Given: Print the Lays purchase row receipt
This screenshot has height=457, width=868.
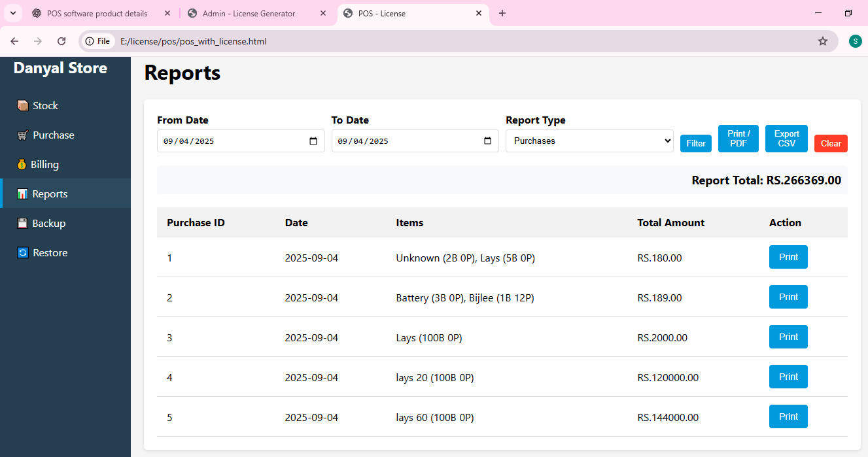Looking at the screenshot, I should point(788,337).
